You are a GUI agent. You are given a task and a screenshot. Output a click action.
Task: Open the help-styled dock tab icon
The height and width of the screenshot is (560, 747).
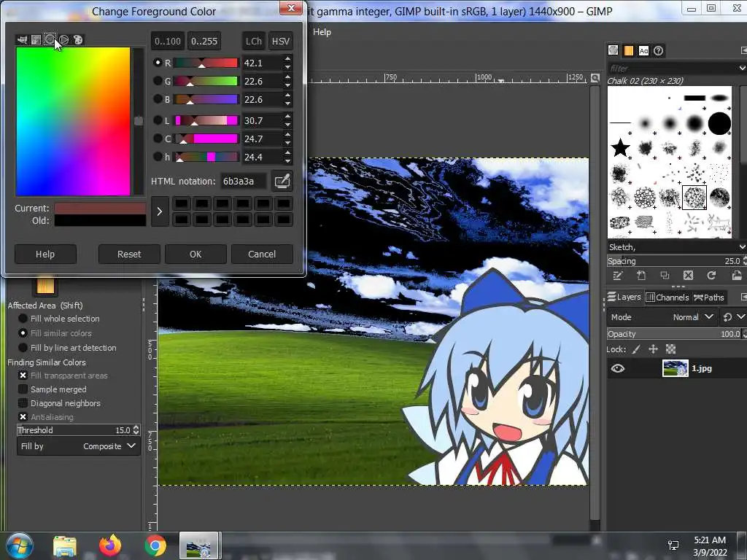[x=659, y=50]
